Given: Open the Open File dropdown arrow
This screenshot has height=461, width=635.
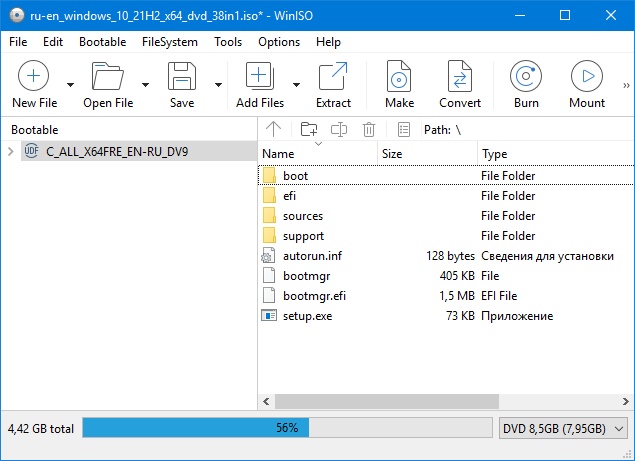Looking at the screenshot, I should [146, 85].
